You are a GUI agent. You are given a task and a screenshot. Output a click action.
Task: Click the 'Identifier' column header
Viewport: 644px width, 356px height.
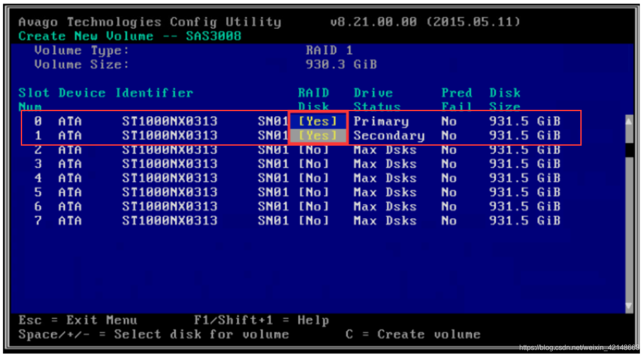click(x=154, y=93)
